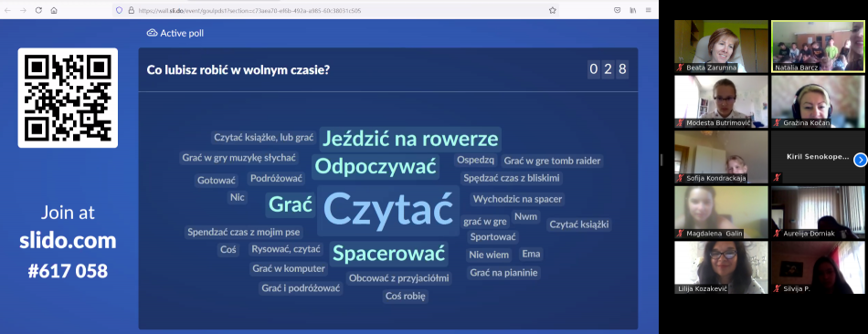Click Jeździć na rowerze word tag
This screenshot has width=868, height=334.
pos(410,140)
